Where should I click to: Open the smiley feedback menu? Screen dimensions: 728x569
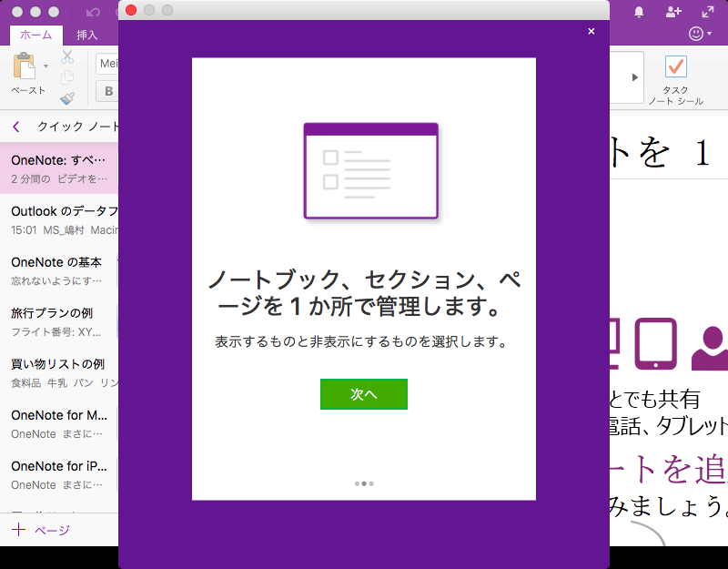tap(700, 34)
